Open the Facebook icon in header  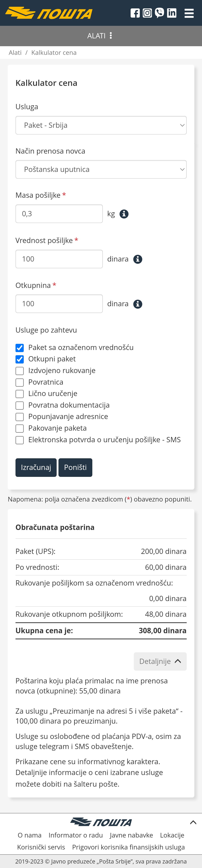pyautogui.click(x=135, y=13)
